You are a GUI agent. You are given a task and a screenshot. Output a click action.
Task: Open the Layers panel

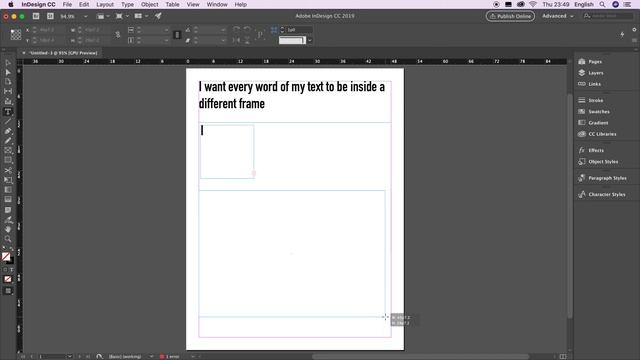click(x=591, y=73)
